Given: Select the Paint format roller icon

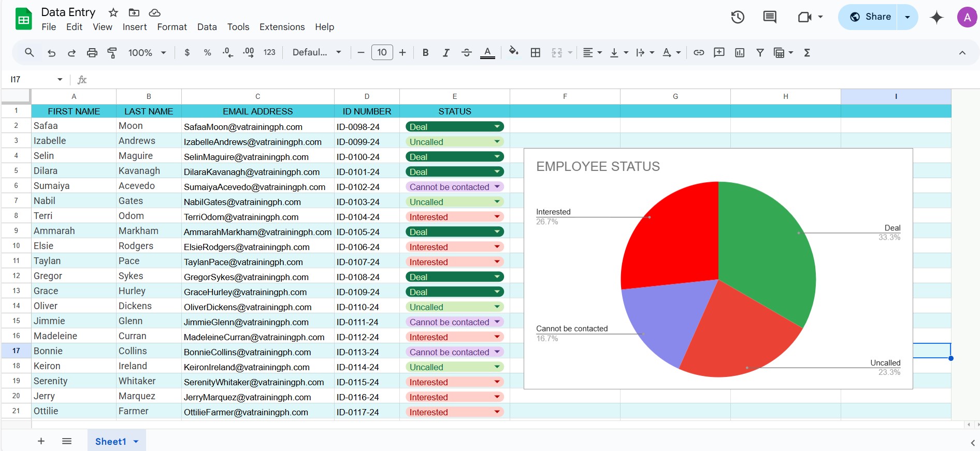Looking at the screenshot, I should (112, 53).
